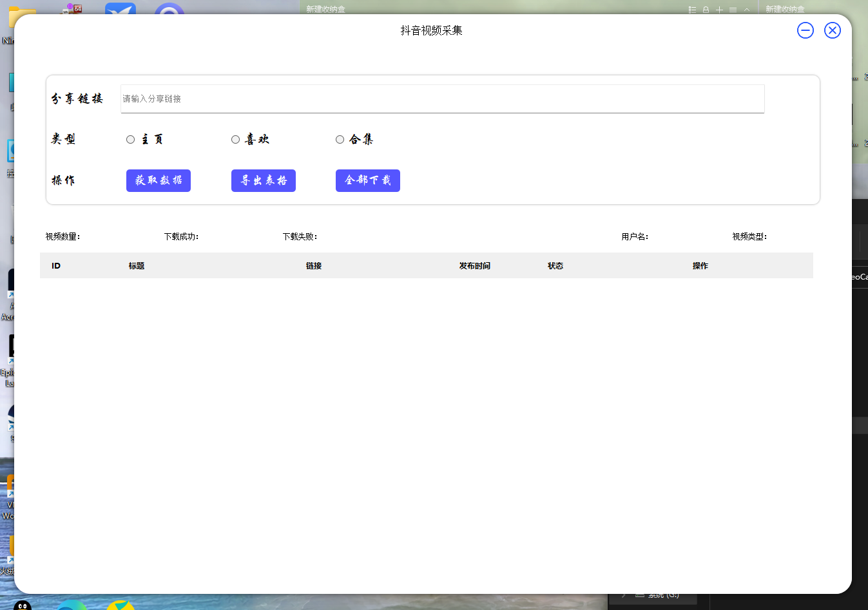Select the 喜欢 radio option
The image size is (868, 610).
tap(235, 140)
